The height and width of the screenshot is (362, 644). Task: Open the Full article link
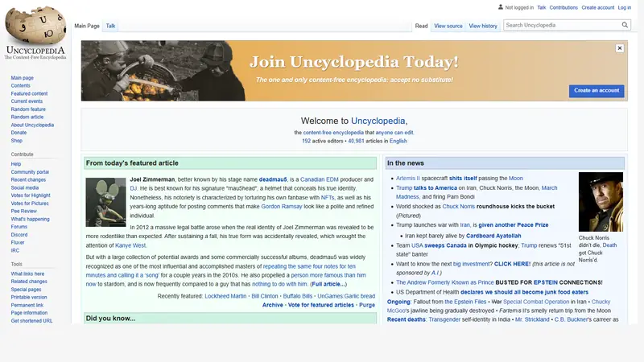click(328, 285)
